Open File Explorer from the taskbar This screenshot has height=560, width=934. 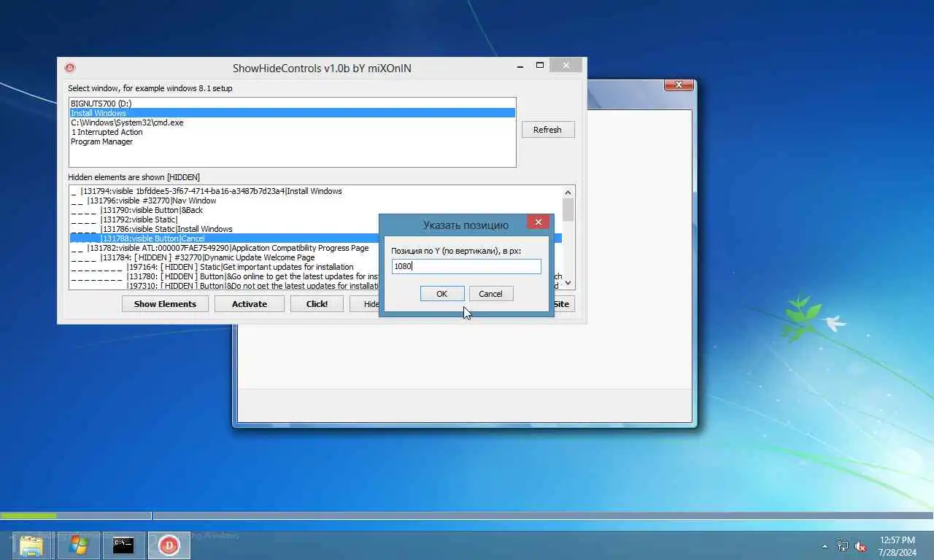click(x=31, y=545)
